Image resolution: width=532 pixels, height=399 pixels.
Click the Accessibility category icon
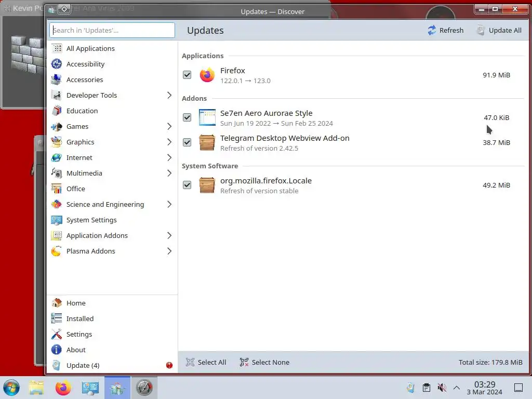click(x=57, y=64)
